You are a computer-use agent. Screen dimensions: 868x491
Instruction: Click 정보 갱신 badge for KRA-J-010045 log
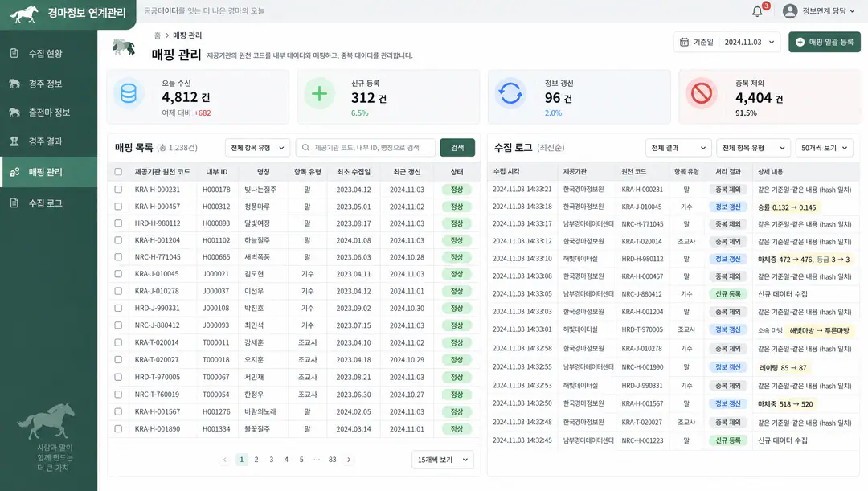click(727, 207)
